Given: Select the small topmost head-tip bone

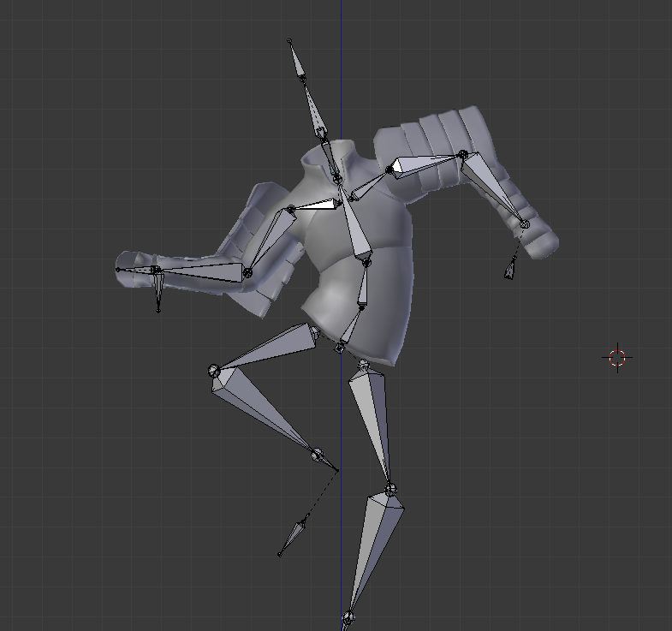Looking at the screenshot, I should point(296,60).
